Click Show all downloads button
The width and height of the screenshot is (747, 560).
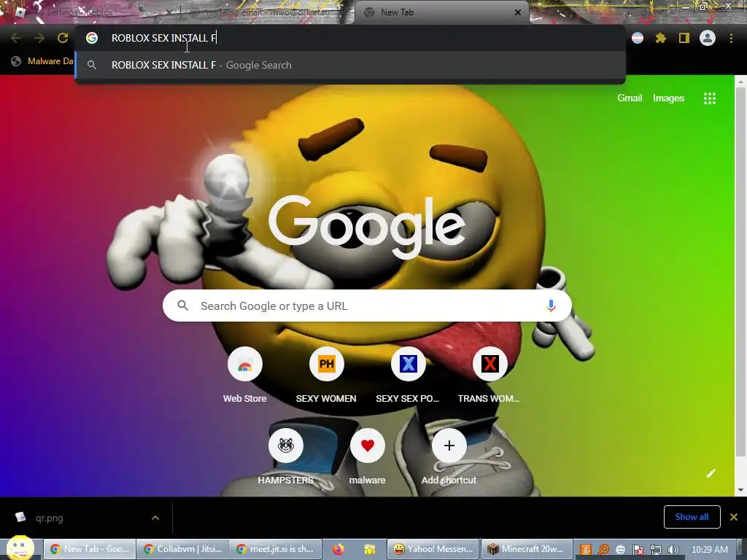[692, 517]
